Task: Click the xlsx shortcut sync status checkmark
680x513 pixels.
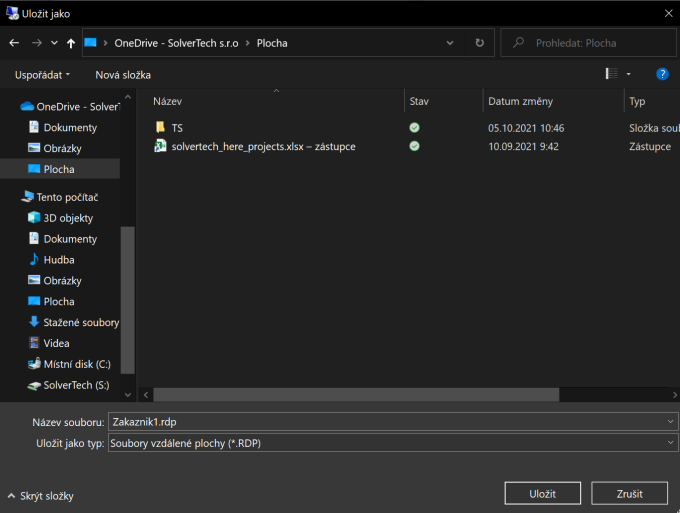Action: pyautogui.click(x=414, y=146)
